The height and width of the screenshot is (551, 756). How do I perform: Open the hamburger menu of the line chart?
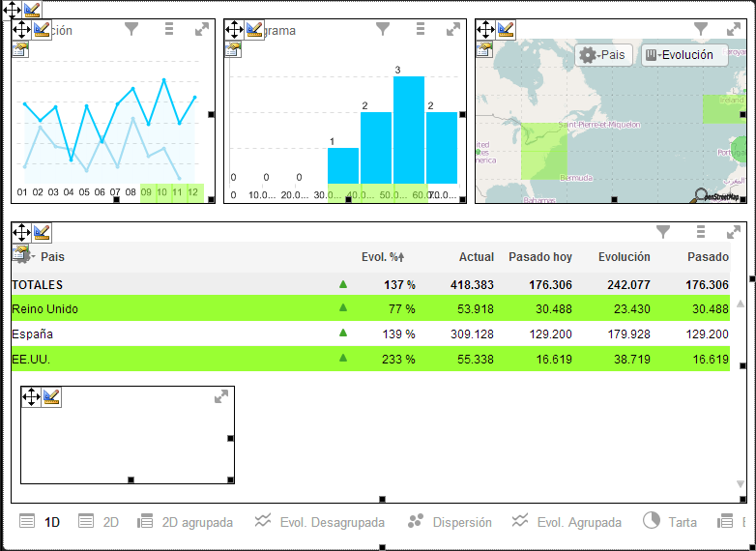click(x=168, y=30)
